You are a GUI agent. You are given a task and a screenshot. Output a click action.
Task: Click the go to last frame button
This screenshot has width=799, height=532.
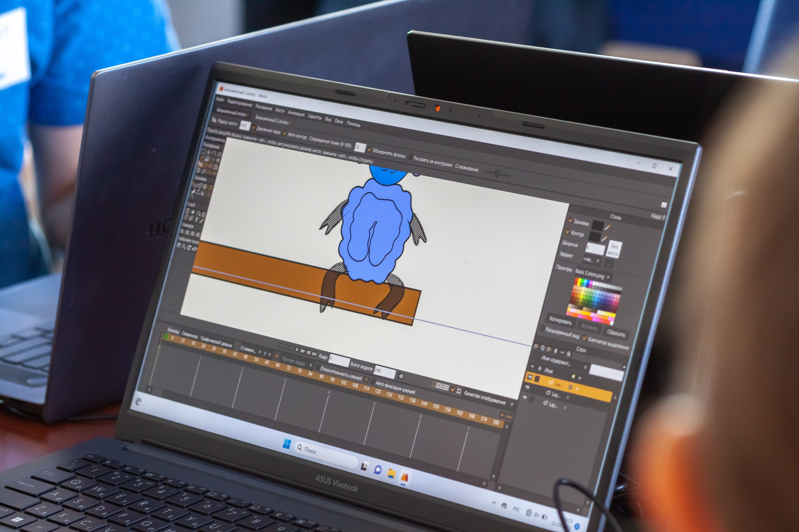pos(314,354)
